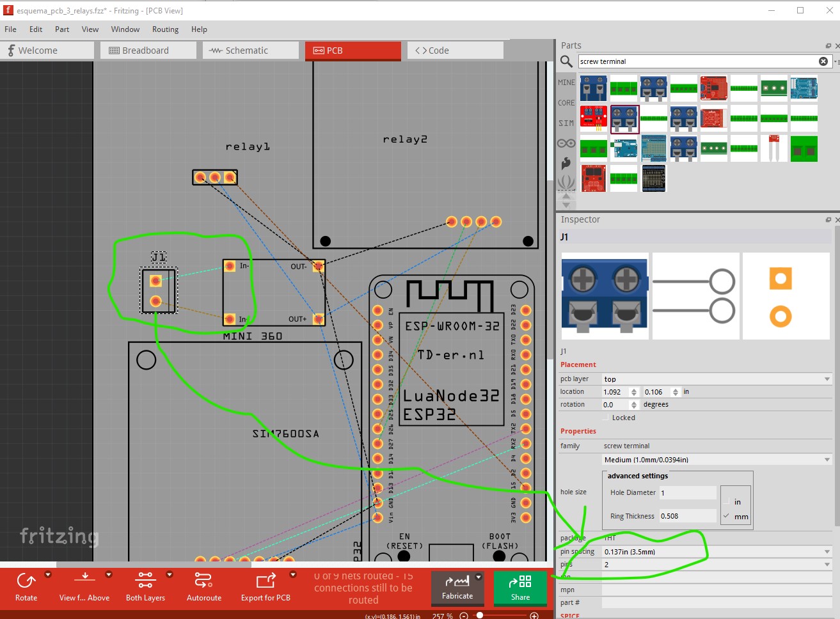Screen dimensions: 840x619
Task: Click the parts search magnifier icon
Action: 566,61
